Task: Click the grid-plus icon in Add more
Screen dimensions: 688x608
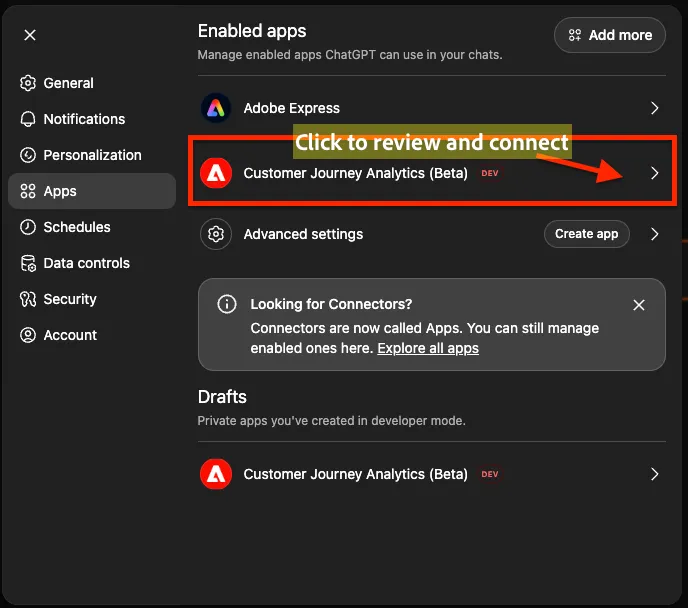Action: 574,35
